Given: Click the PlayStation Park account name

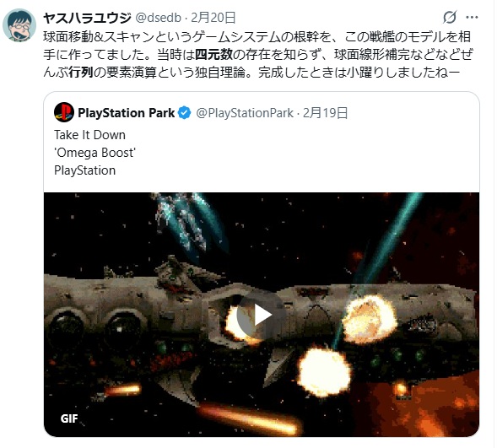Looking at the screenshot, I should (127, 113).
